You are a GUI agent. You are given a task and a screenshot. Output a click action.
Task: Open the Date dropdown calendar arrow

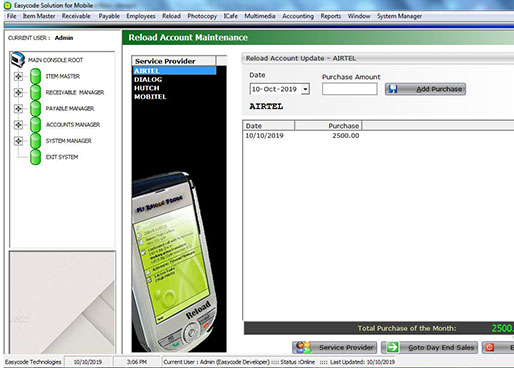[x=305, y=89]
